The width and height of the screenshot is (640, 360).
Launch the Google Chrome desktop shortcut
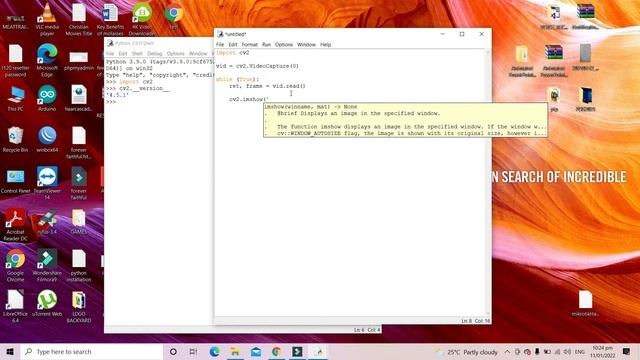pyautogui.click(x=16, y=266)
